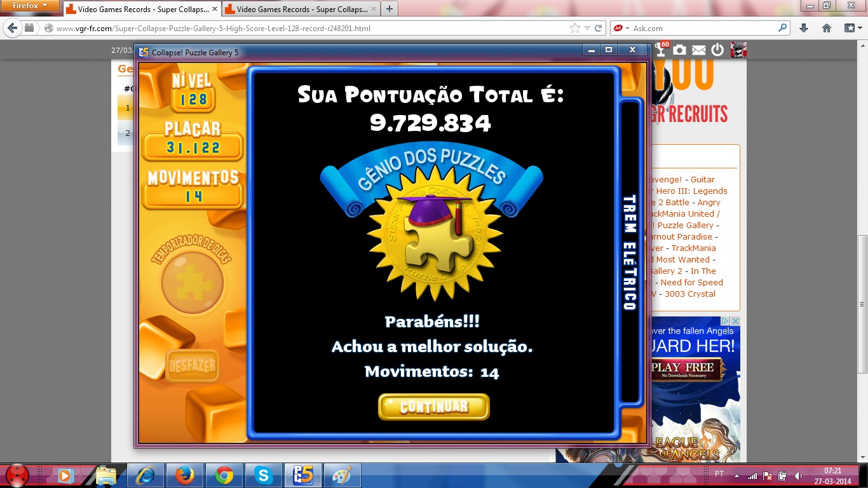Open a new browser tab
This screenshot has height=488, width=868.
click(x=390, y=9)
